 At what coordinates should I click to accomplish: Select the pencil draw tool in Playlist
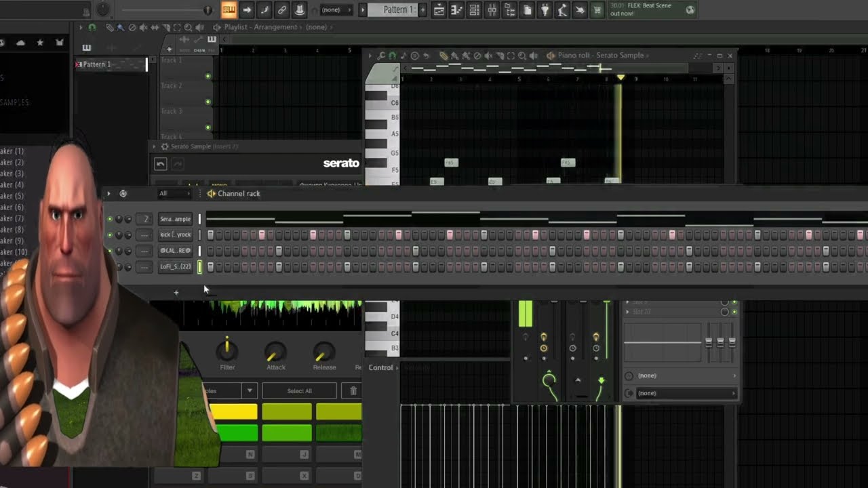click(110, 27)
